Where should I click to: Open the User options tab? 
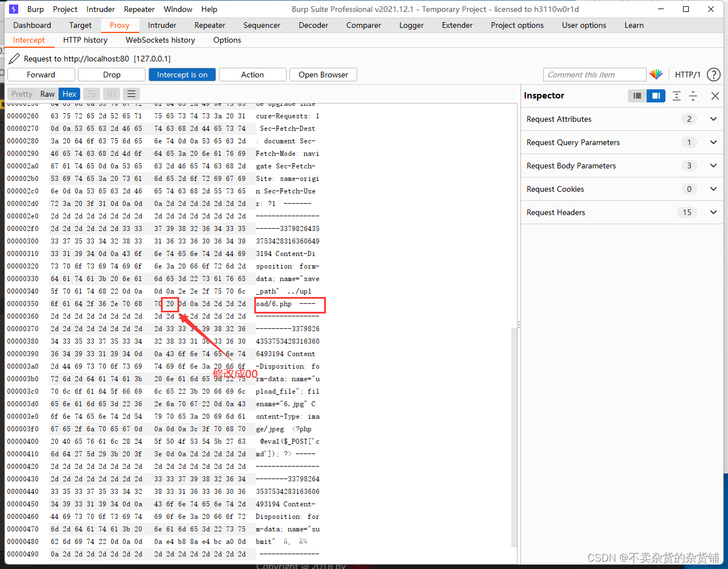pyautogui.click(x=584, y=25)
